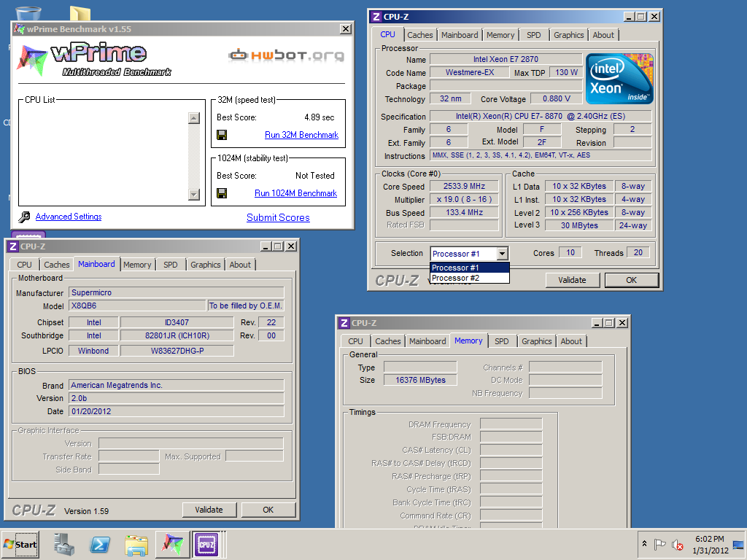
Task: Click the Specification field with Xeon E7-8870 text
Action: click(541, 116)
